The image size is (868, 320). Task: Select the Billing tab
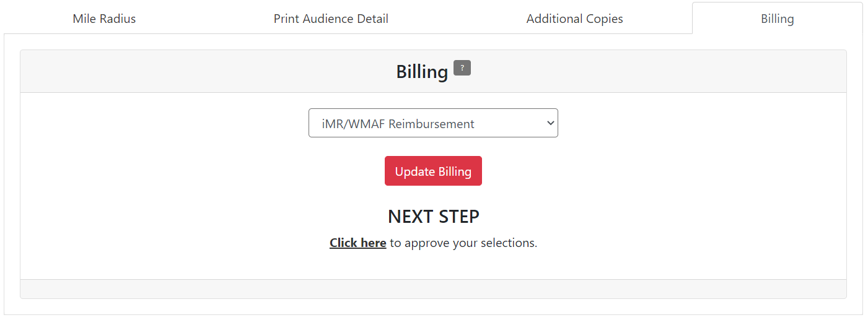click(777, 19)
